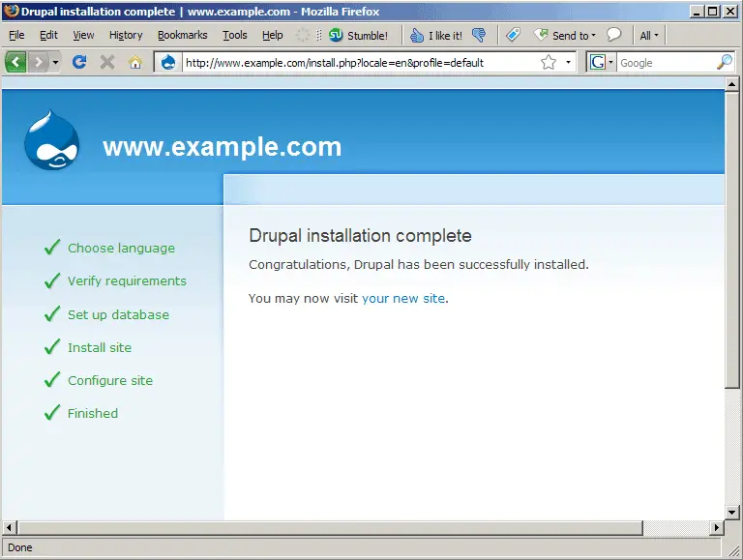Go to the Home page icon
Image resolution: width=743 pixels, height=560 pixels.
(135, 62)
